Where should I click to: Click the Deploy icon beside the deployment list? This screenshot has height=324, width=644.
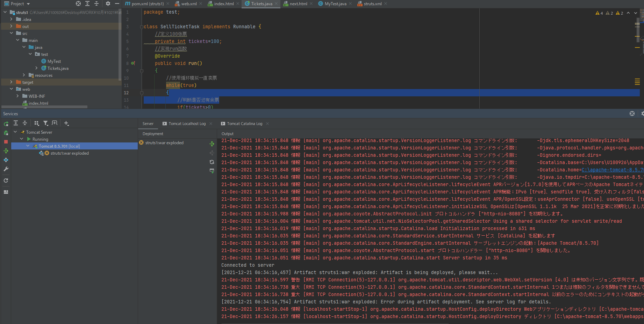click(x=212, y=144)
